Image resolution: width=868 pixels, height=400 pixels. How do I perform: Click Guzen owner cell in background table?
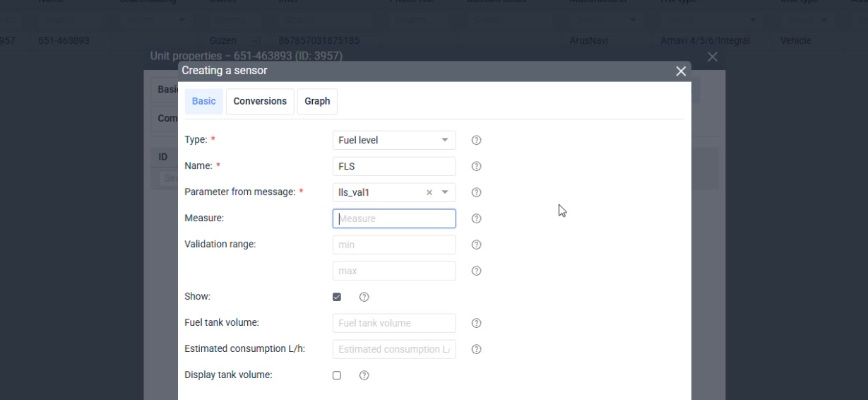222,41
